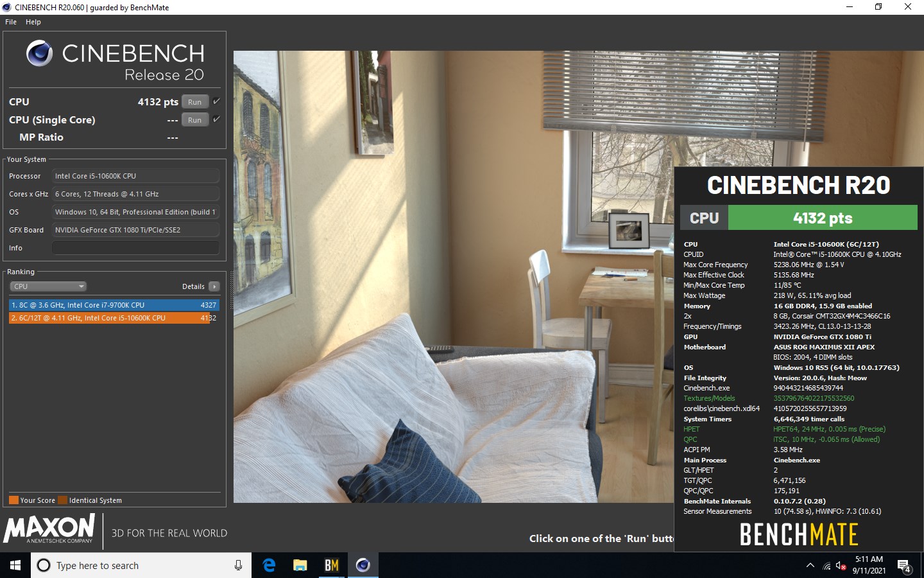924x578 pixels.
Task: Run the CPU multi-core benchmark
Action: pos(195,102)
